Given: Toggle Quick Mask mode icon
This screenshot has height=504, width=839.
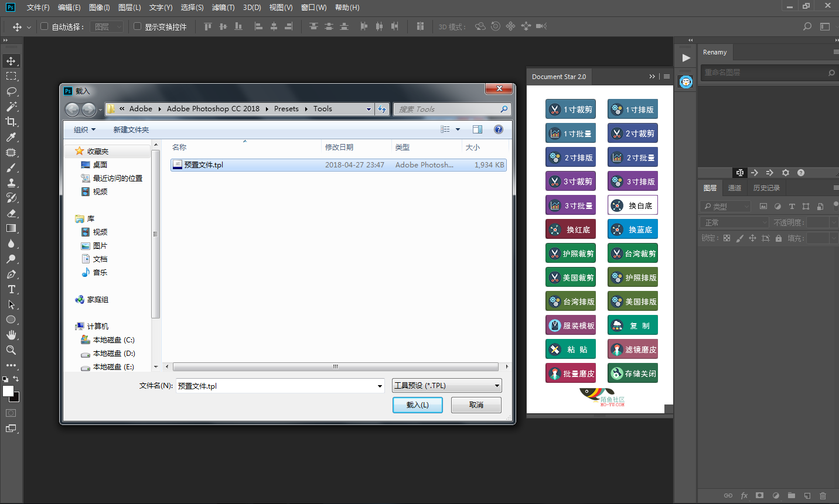Looking at the screenshot, I should (11, 413).
